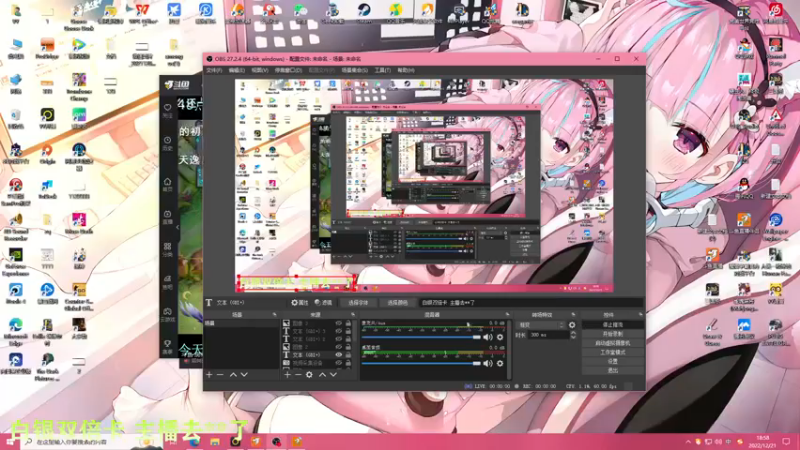
Task: Open File Explorer from the taskbar
Action: (x=215, y=442)
